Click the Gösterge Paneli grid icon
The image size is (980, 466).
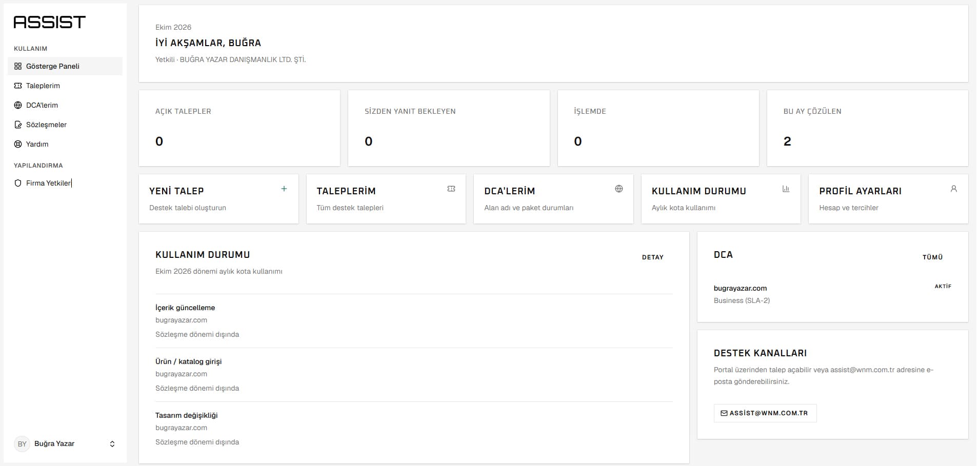point(18,66)
